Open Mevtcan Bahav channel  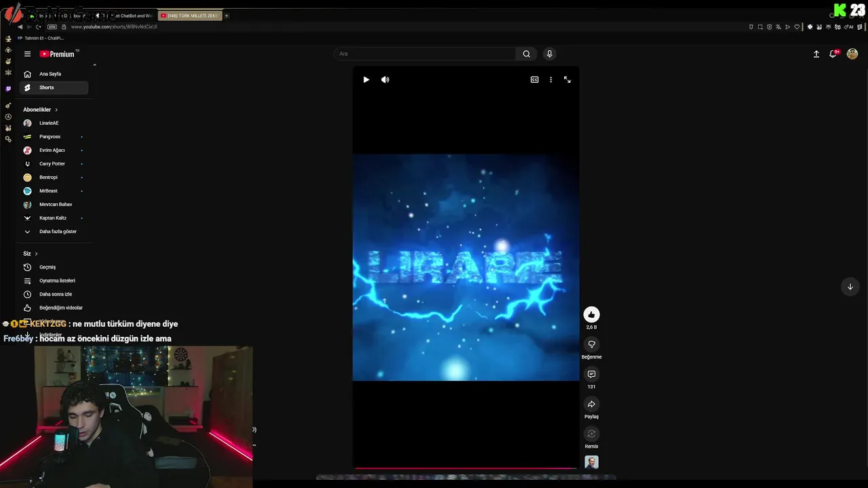pyautogui.click(x=53, y=205)
